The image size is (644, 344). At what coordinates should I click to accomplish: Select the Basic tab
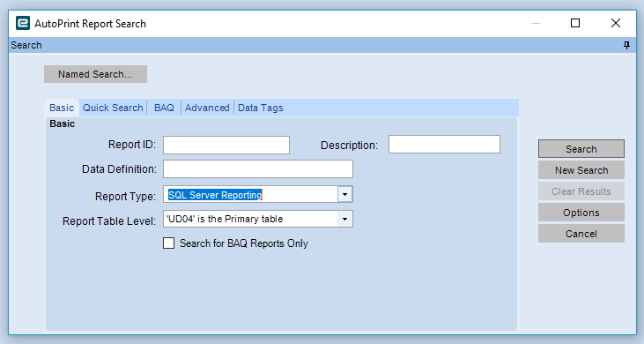tap(62, 108)
